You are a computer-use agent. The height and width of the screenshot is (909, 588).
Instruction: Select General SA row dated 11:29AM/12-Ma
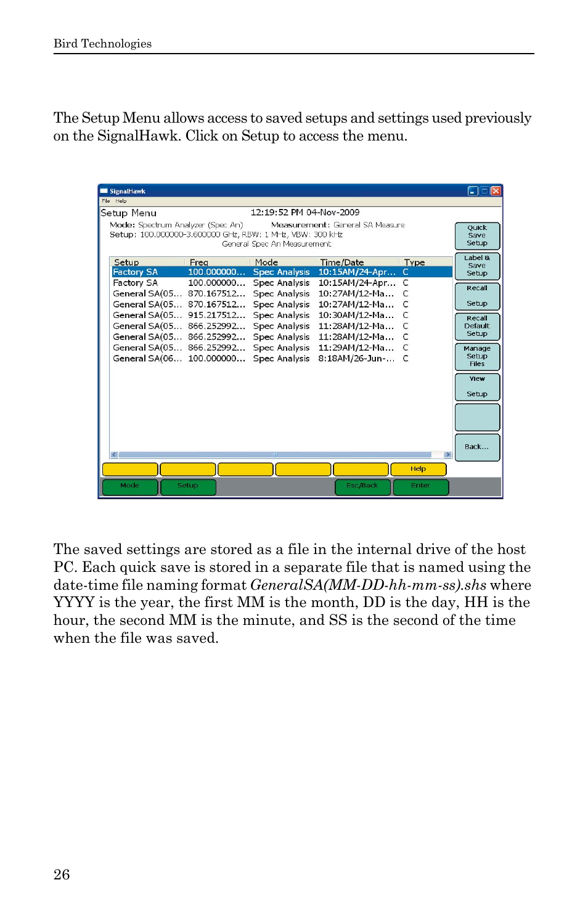point(282,348)
